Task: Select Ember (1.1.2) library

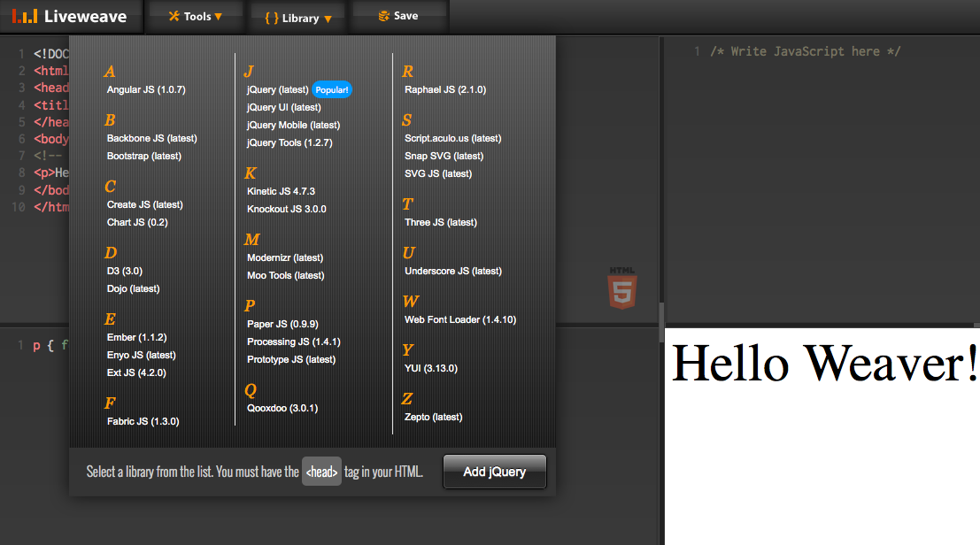Action: pos(137,337)
